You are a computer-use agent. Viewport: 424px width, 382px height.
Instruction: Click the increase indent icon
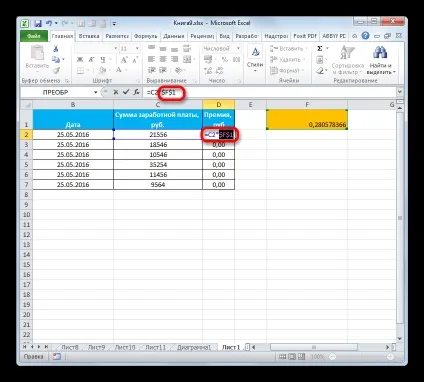163,70
